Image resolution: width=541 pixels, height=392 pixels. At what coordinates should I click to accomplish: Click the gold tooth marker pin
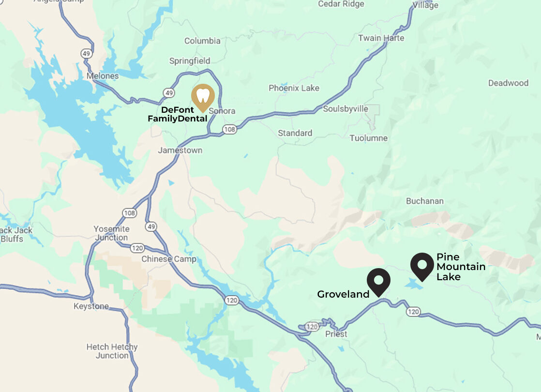(203, 98)
